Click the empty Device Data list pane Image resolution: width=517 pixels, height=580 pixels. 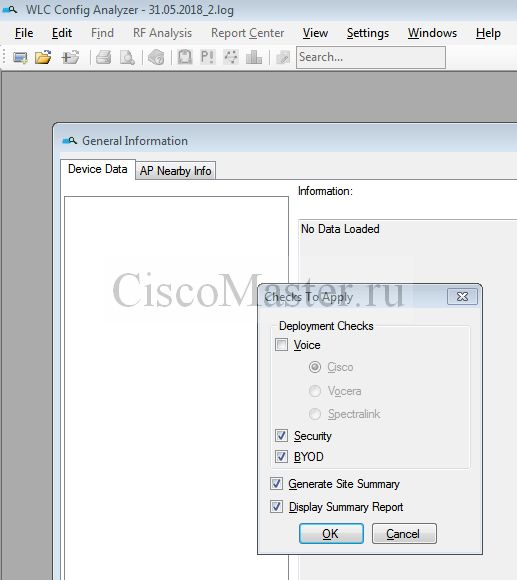tap(176, 388)
